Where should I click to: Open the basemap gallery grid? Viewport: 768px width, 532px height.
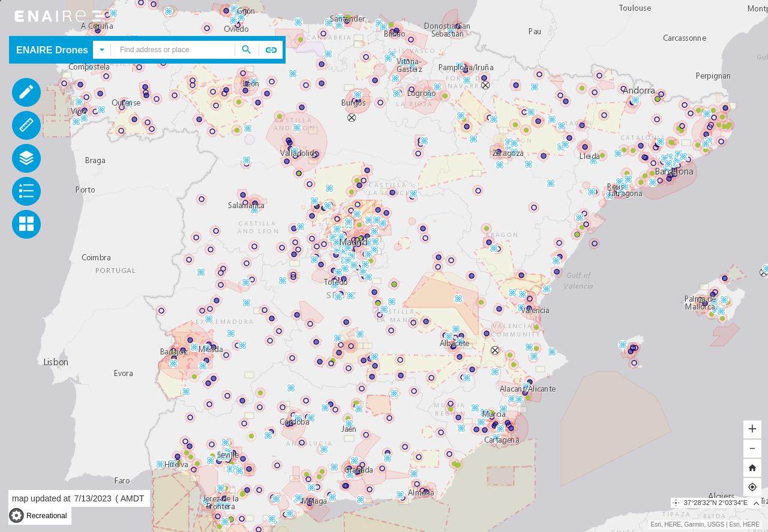coord(26,224)
